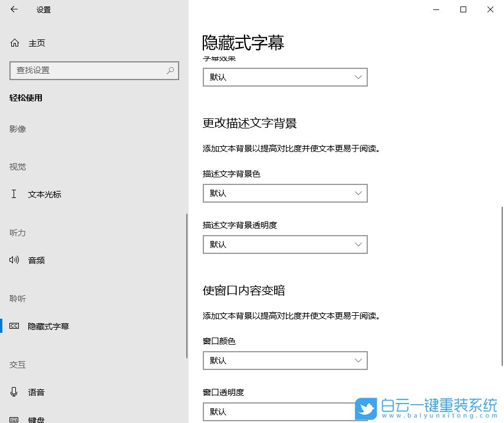Screen dimensions: 504x423
Task: Select the closed captions icon beside 隐藏式字幕
Action: pos(14,326)
